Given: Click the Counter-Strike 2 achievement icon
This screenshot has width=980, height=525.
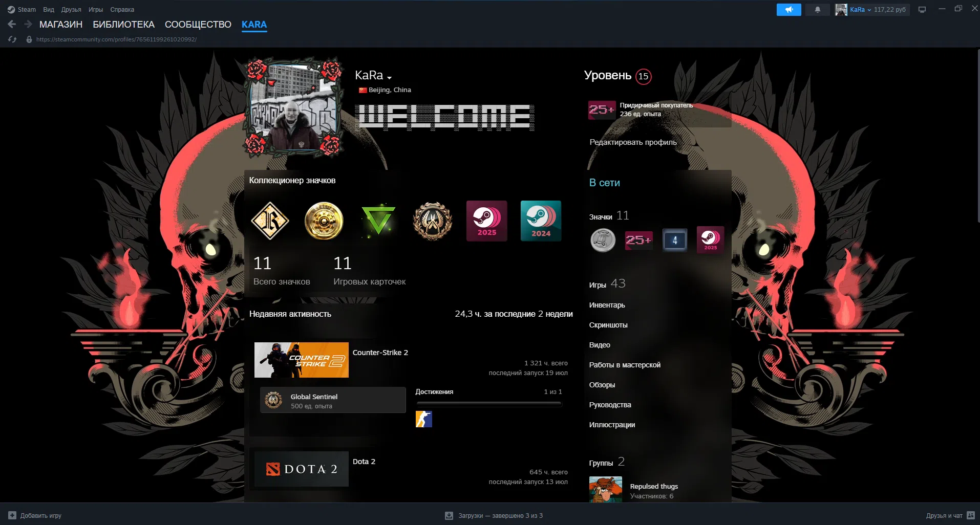Looking at the screenshot, I should (424, 419).
